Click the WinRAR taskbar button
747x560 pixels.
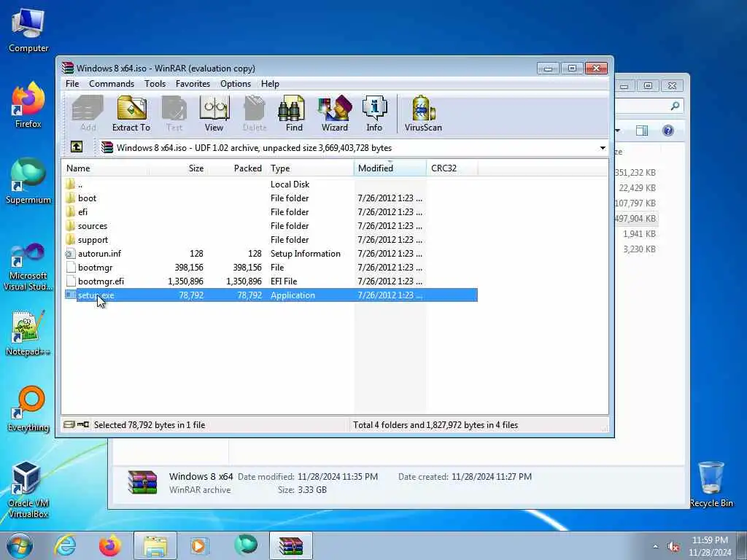point(290,545)
